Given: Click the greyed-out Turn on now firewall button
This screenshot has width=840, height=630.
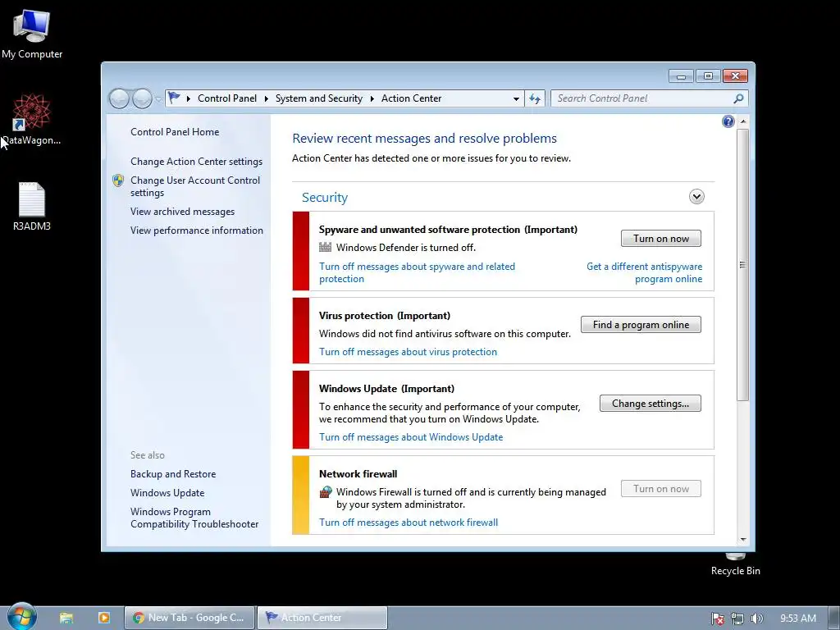Looking at the screenshot, I should click(661, 489).
